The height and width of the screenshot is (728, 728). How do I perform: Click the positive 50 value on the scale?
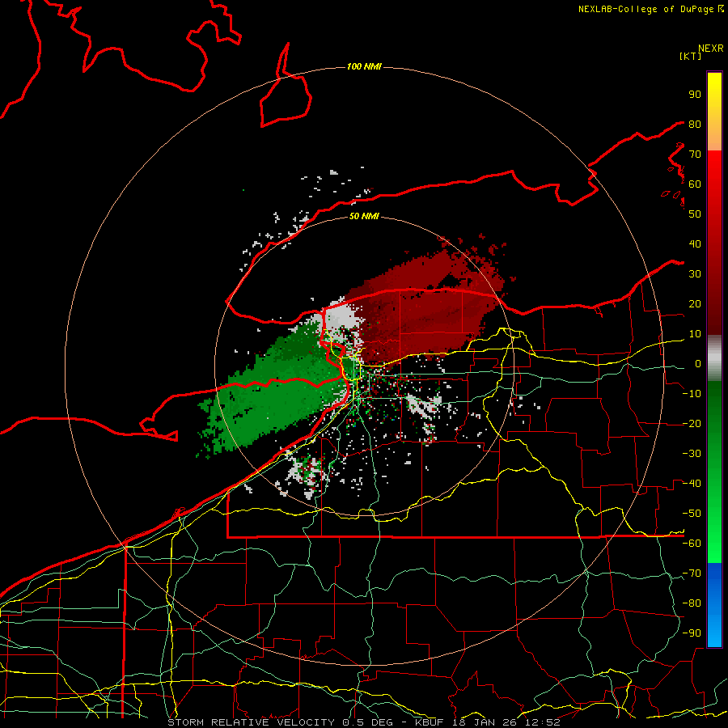695,214
